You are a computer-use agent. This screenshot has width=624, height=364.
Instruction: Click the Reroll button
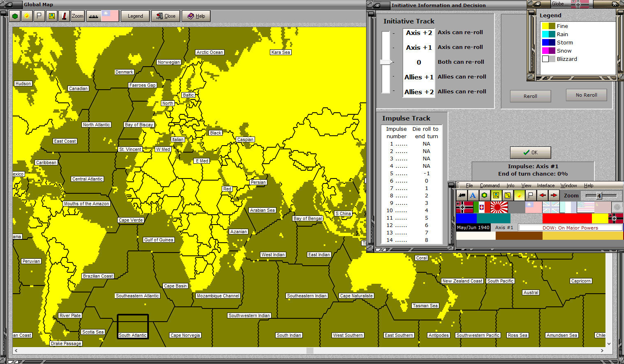coord(530,96)
